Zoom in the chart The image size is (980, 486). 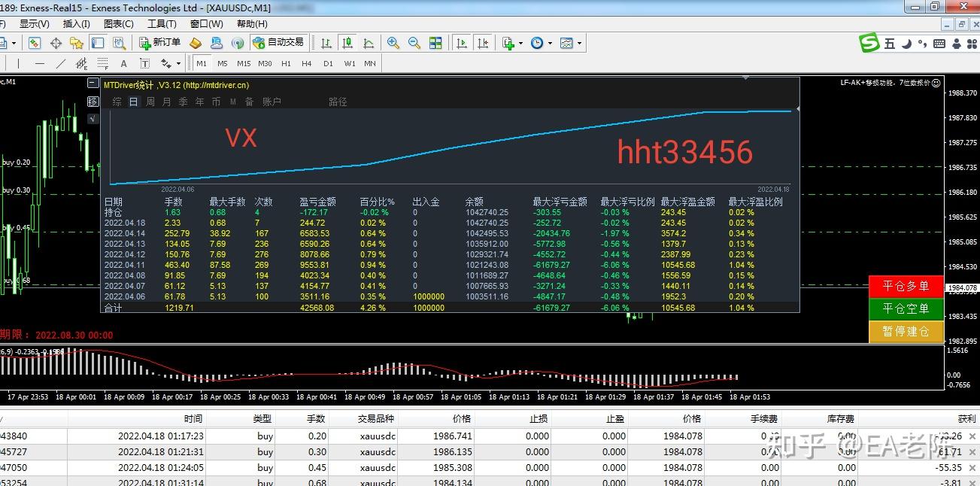[x=393, y=43]
